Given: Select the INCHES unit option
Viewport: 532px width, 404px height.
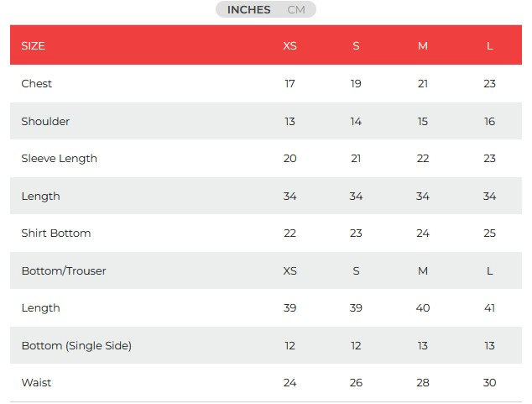Looking at the screenshot, I should coord(248,10).
